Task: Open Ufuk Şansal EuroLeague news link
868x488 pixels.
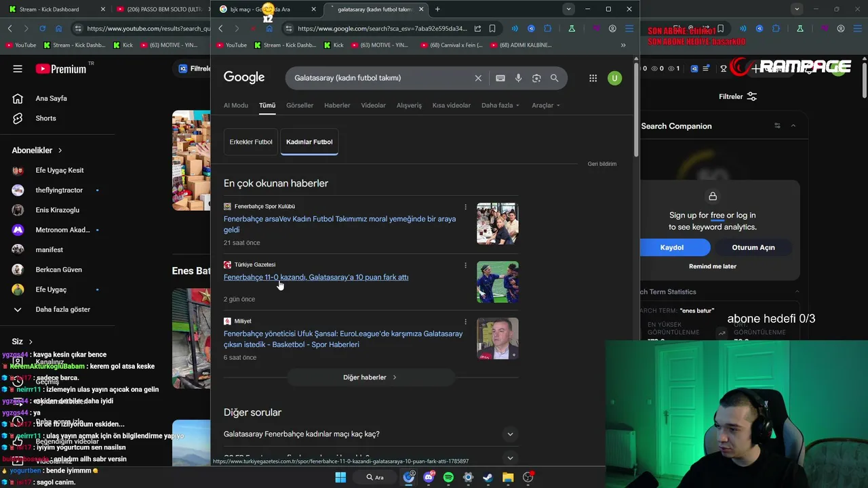Action: 343,339
